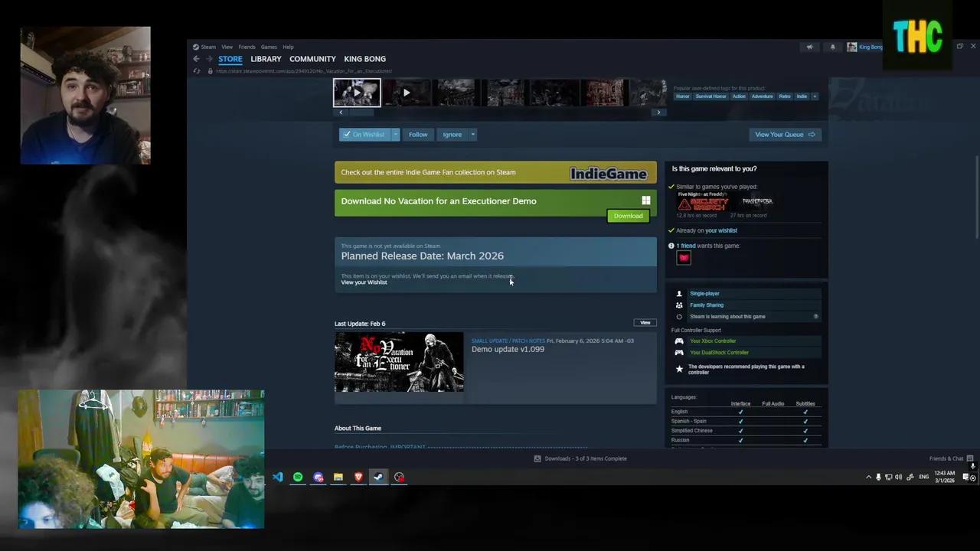Viewport: 980px width, 551px height.
Task: Switch to the LIBRARY tab
Action: click(x=266, y=59)
